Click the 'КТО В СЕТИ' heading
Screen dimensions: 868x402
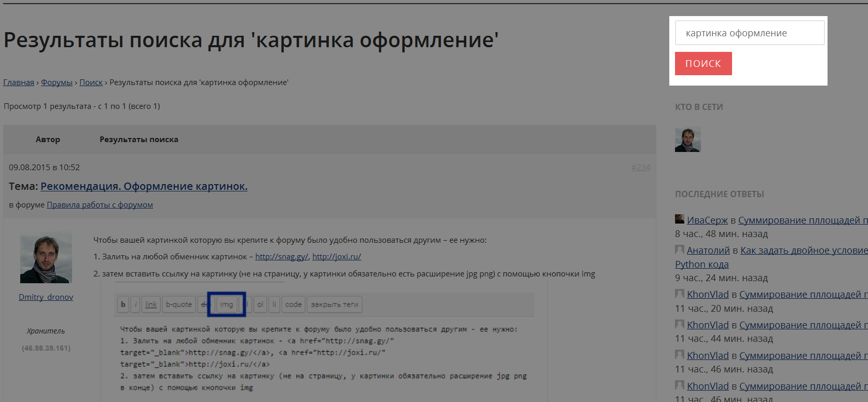point(699,107)
